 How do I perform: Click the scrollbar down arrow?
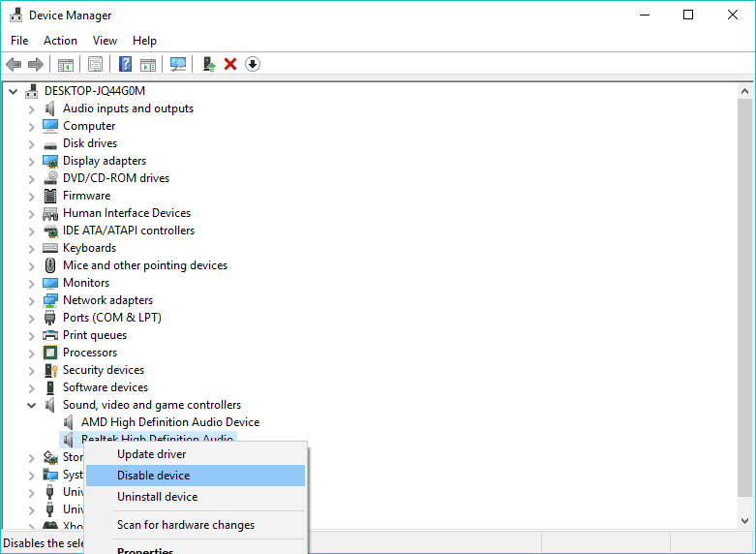(745, 521)
